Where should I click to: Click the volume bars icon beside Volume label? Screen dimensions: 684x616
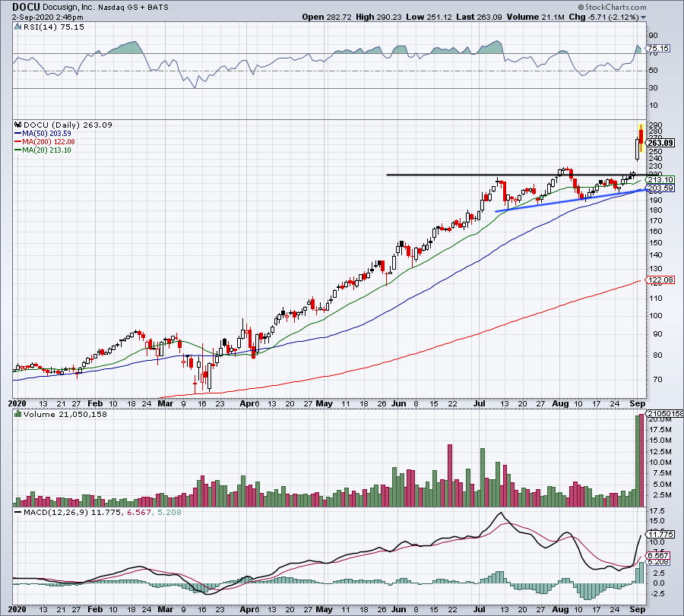tap(17, 414)
